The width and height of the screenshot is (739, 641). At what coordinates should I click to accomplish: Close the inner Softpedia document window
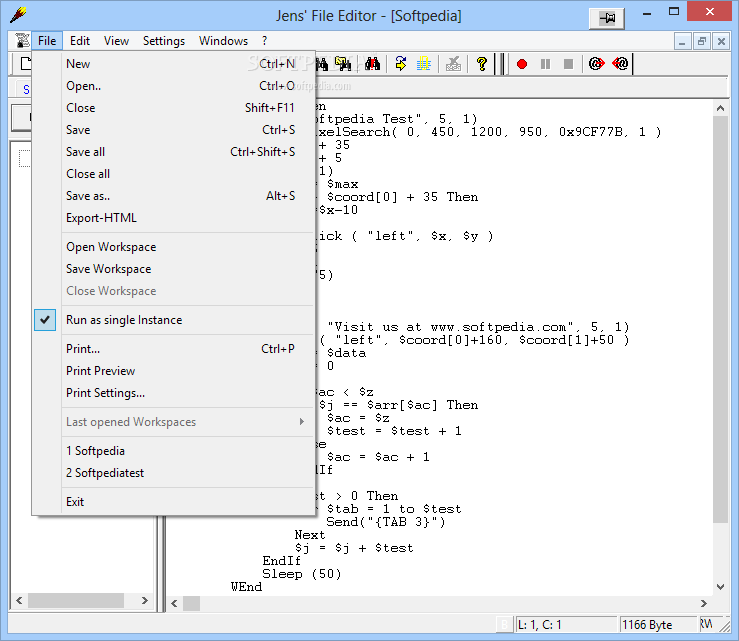[x=721, y=41]
